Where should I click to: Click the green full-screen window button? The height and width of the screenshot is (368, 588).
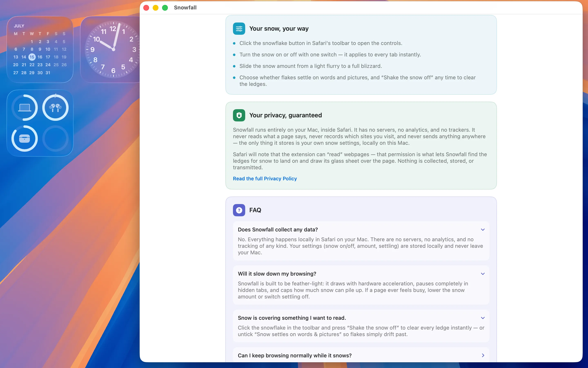(165, 8)
